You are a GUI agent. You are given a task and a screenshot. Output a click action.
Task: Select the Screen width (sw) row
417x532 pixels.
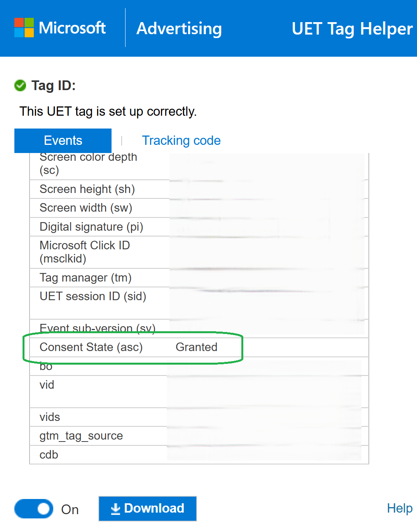click(x=86, y=208)
